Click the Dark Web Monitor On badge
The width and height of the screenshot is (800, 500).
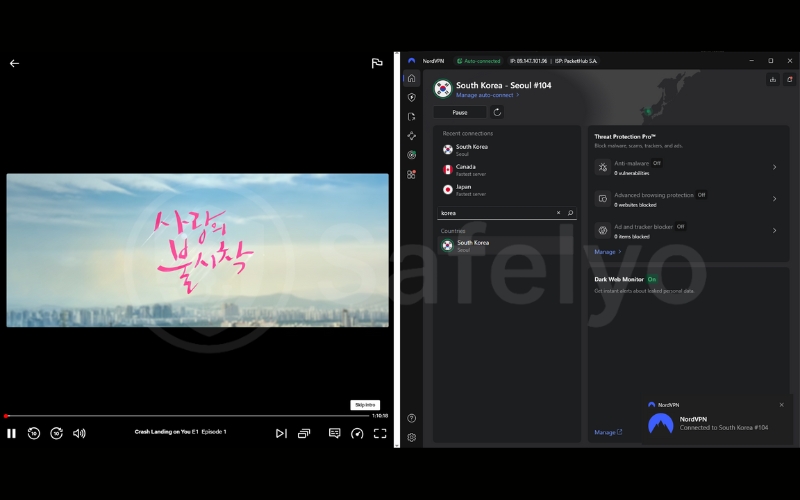pyautogui.click(x=652, y=279)
